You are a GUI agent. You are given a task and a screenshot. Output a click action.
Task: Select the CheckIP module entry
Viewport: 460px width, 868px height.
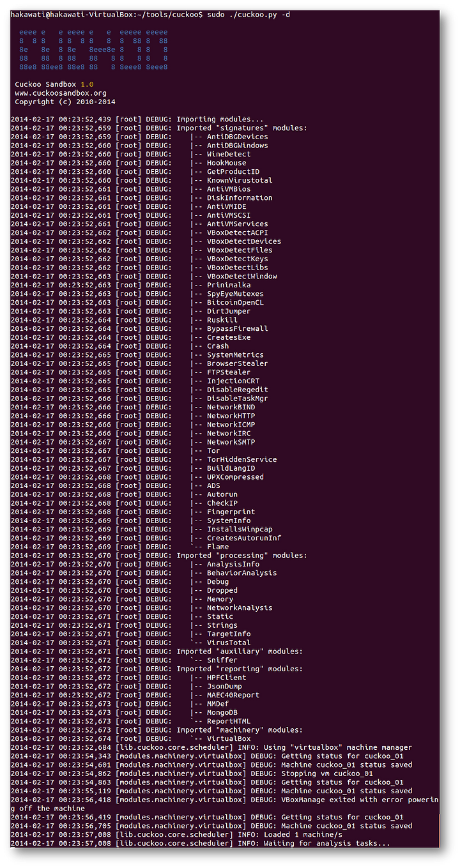(x=222, y=503)
